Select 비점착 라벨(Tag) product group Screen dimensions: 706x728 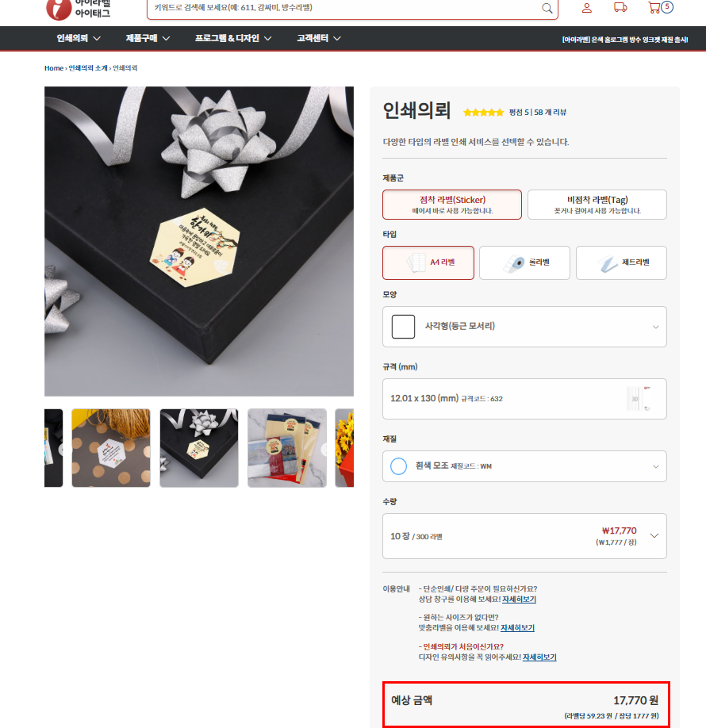597,205
